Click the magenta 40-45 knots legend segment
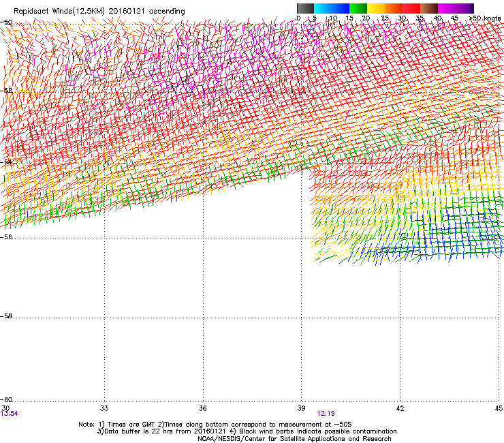The height and width of the screenshot is (443, 504). coord(447,8)
